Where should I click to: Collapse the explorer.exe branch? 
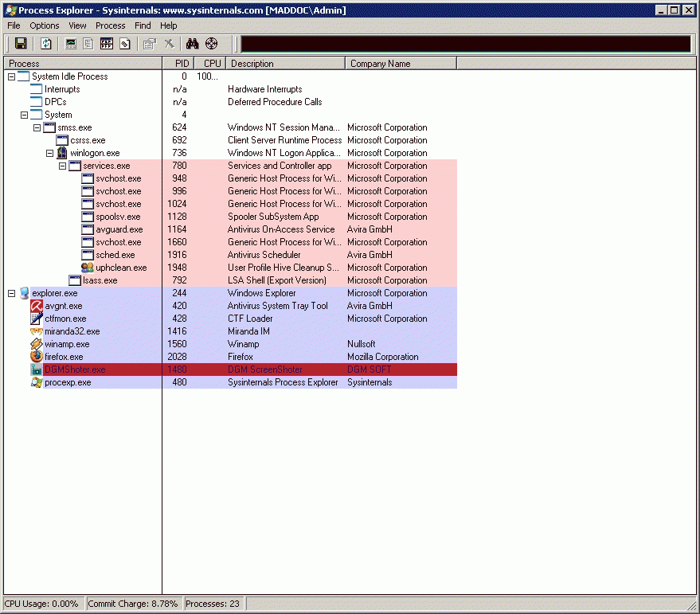(12, 293)
